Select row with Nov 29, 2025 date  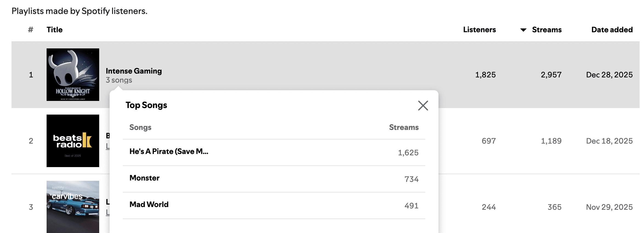(609, 207)
